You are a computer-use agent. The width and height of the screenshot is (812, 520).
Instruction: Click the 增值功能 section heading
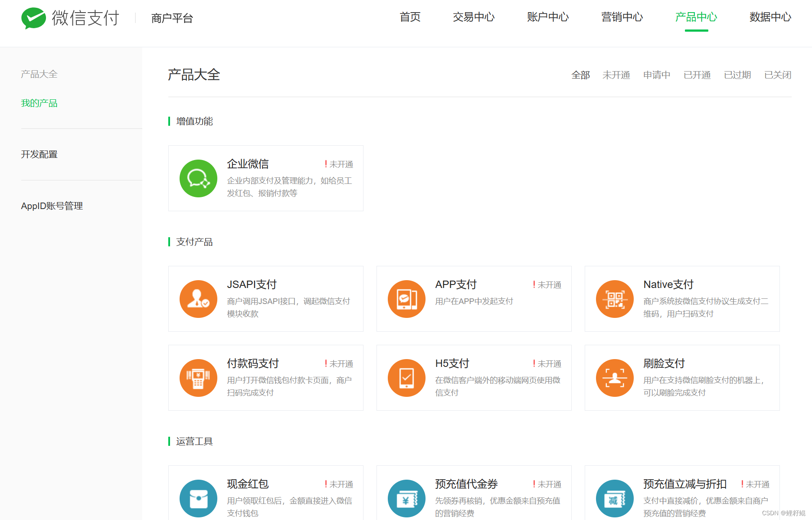194,121
